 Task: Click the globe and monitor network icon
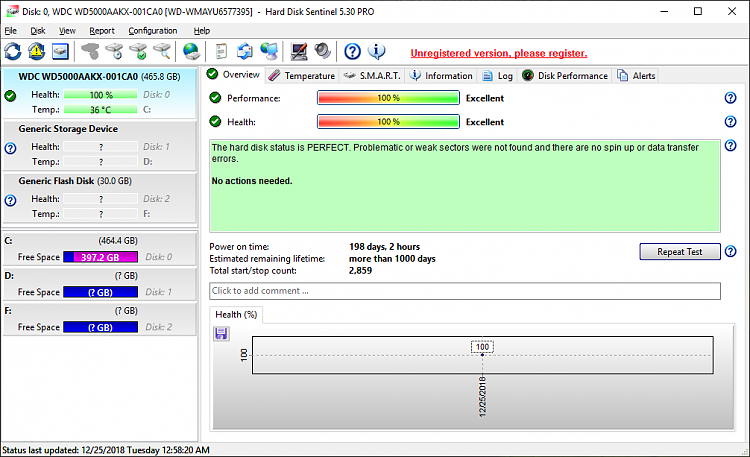(x=269, y=51)
